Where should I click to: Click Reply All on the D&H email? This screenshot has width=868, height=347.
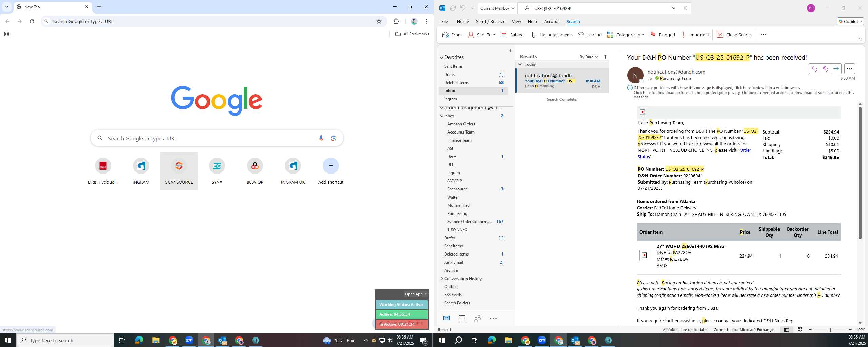point(825,69)
